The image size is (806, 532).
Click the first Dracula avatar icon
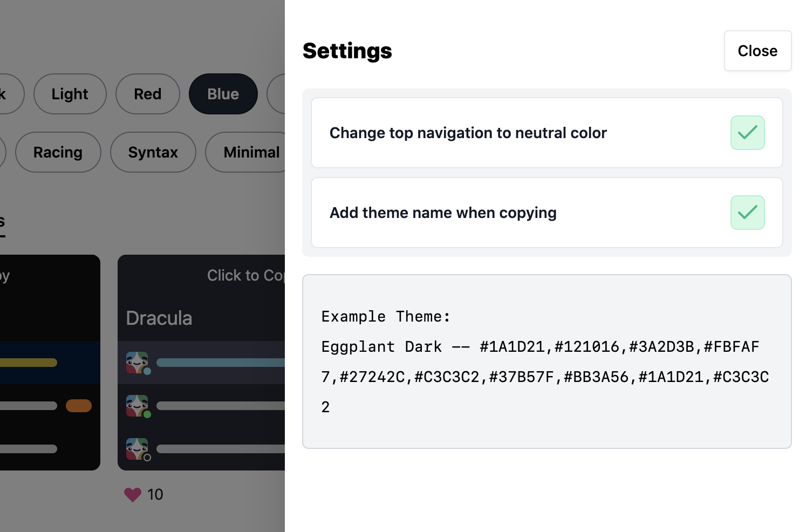tap(137, 363)
